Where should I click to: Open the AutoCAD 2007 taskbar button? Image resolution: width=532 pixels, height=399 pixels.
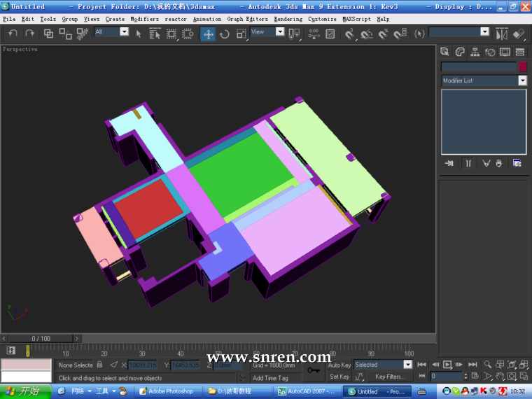pos(306,391)
